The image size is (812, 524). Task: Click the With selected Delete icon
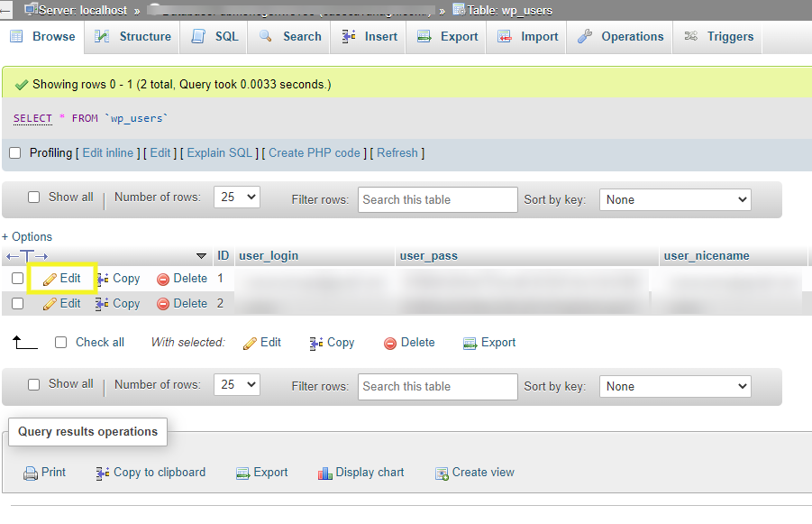[390, 343]
